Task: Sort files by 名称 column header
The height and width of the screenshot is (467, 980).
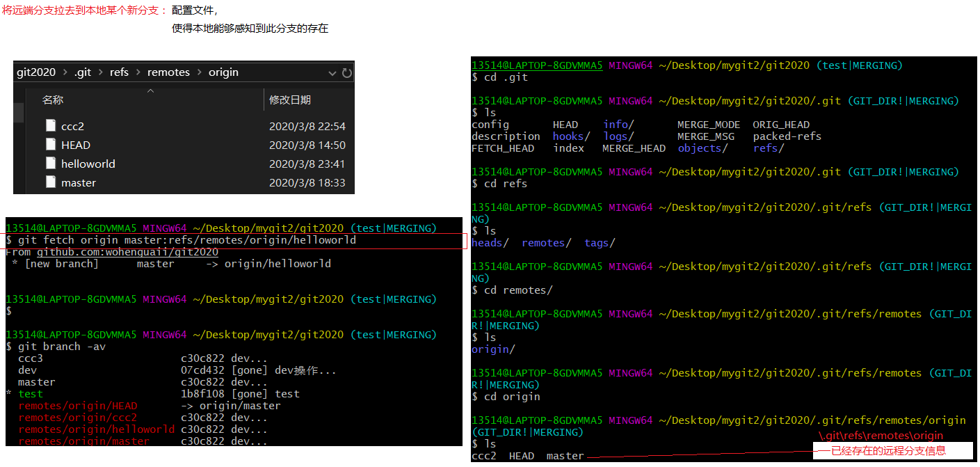Action: 53,100
